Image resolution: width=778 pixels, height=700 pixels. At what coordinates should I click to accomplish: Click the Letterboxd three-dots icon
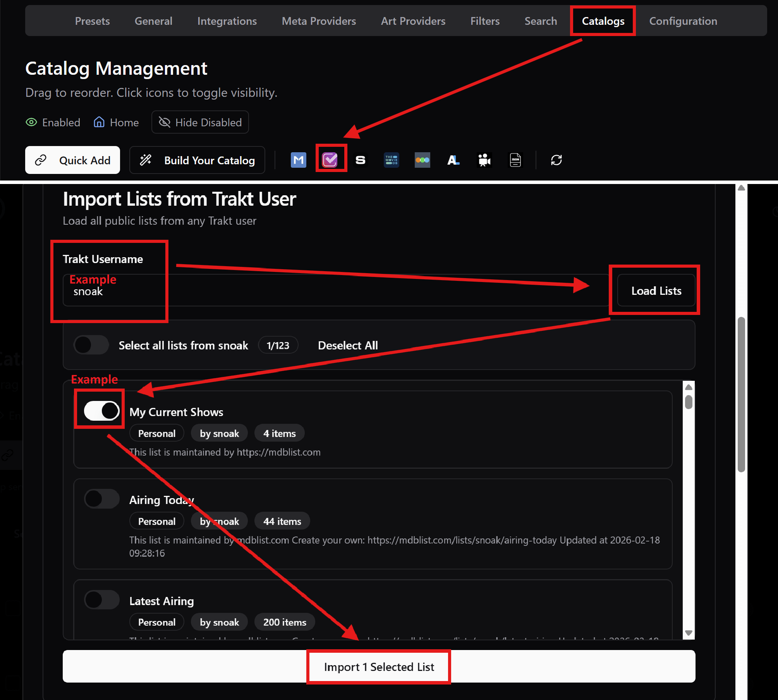(422, 160)
